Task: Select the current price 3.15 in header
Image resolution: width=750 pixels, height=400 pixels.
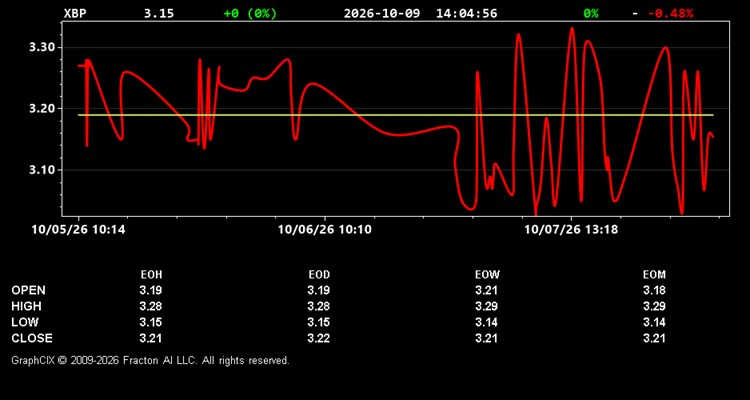Action: point(159,13)
